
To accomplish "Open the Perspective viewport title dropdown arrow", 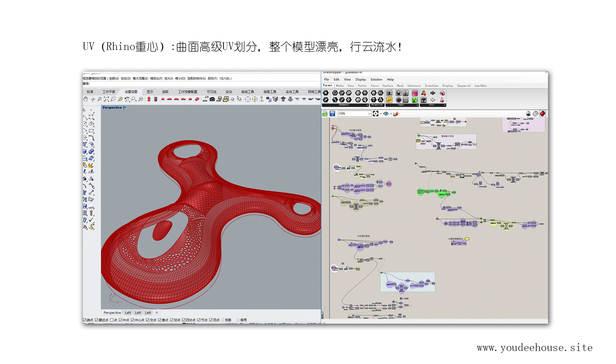I will click(x=125, y=108).
